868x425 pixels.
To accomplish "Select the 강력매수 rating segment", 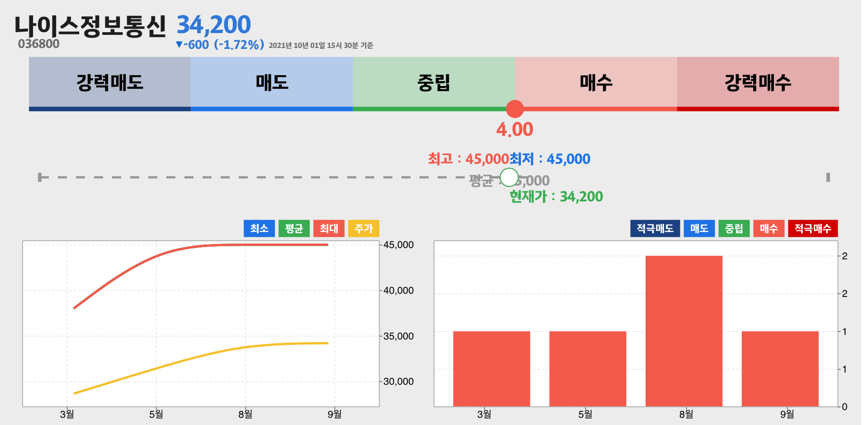I will (x=758, y=84).
